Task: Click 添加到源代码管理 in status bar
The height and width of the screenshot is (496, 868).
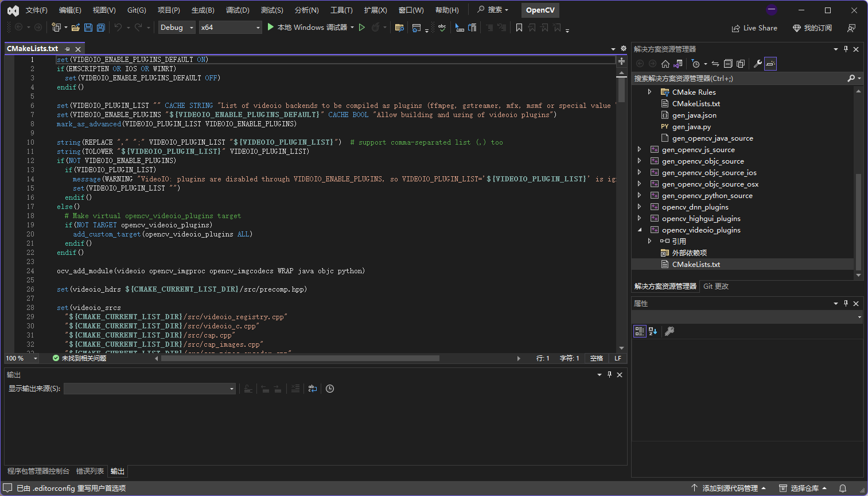Action: pyautogui.click(x=729, y=488)
